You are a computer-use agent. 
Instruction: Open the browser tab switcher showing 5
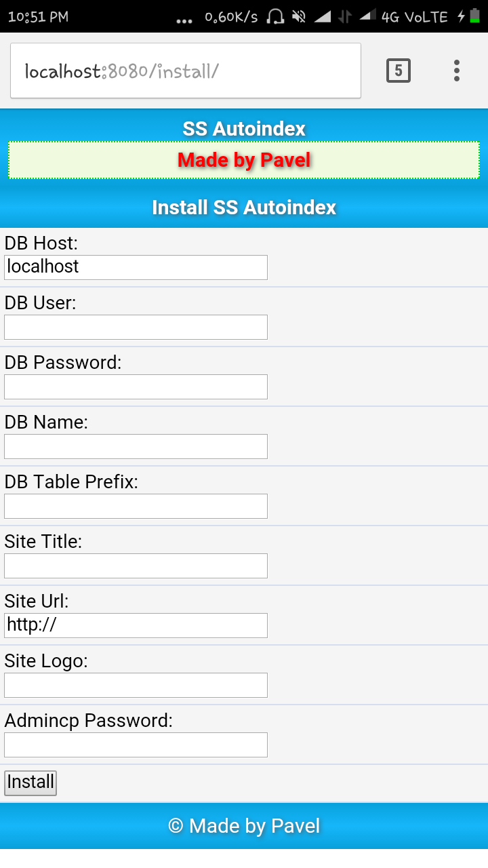(x=399, y=71)
